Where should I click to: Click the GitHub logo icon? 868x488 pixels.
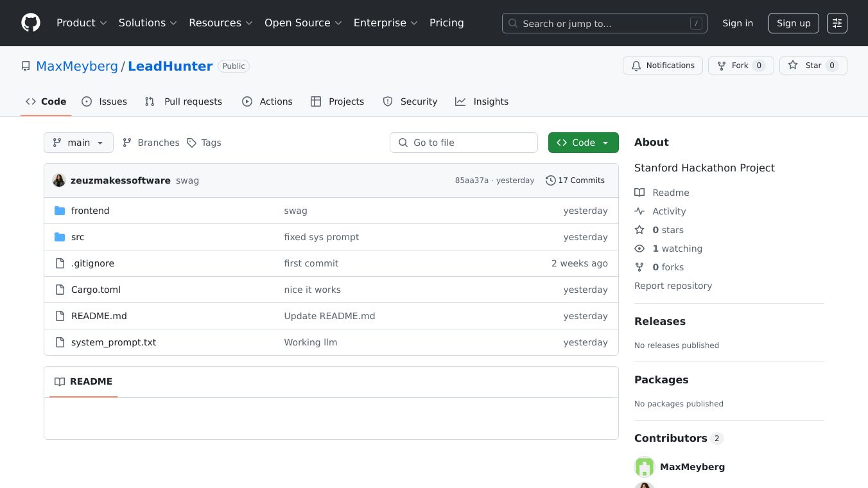pos(31,23)
